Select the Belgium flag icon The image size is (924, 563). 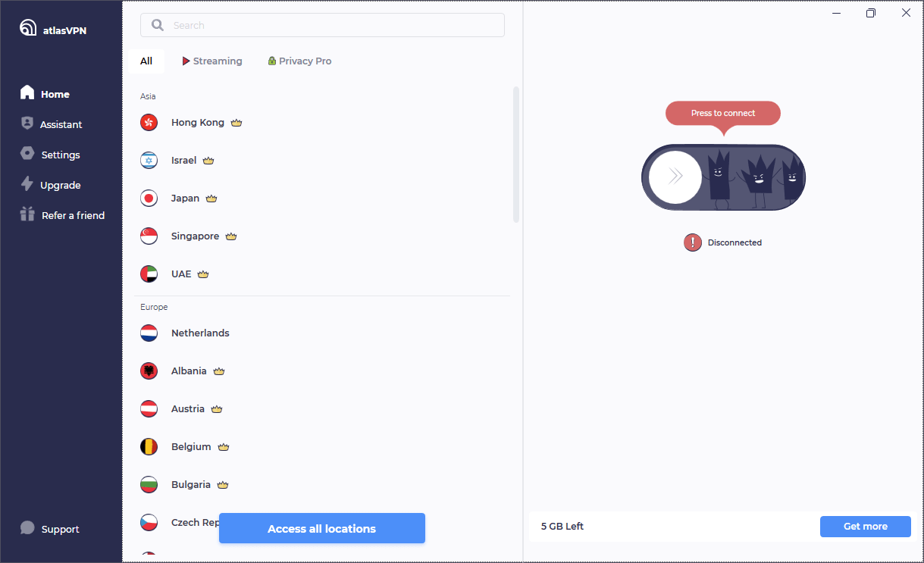pos(149,446)
